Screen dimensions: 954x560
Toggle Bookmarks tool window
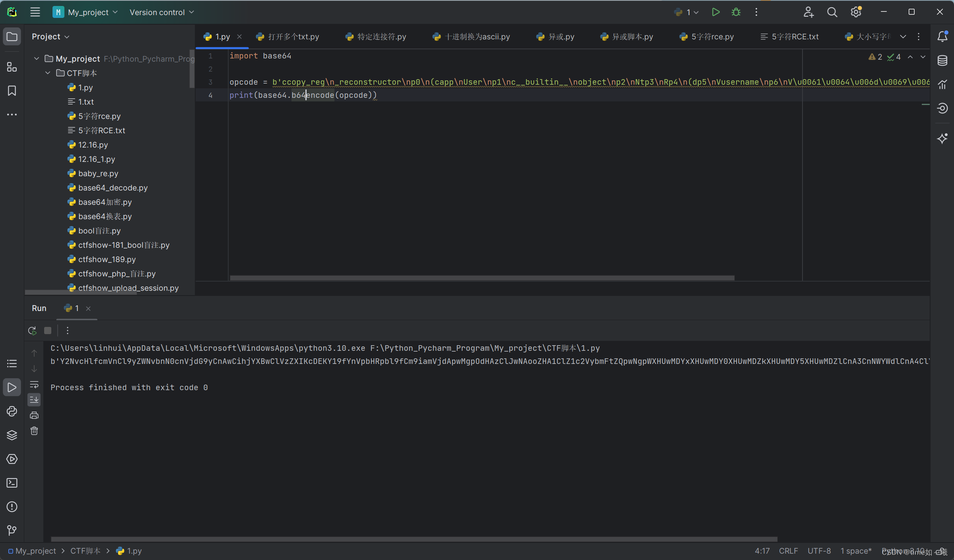12,91
